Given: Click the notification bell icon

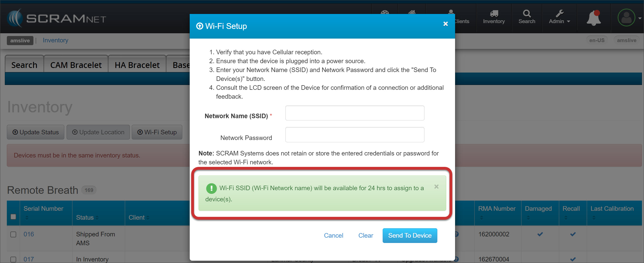Looking at the screenshot, I should [x=593, y=18].
